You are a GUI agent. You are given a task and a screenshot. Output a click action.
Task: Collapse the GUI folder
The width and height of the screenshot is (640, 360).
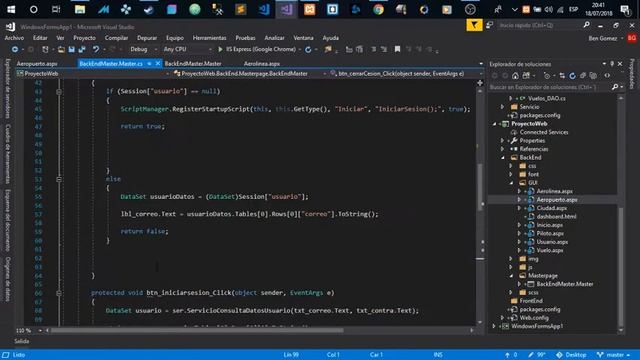[511, 183]
